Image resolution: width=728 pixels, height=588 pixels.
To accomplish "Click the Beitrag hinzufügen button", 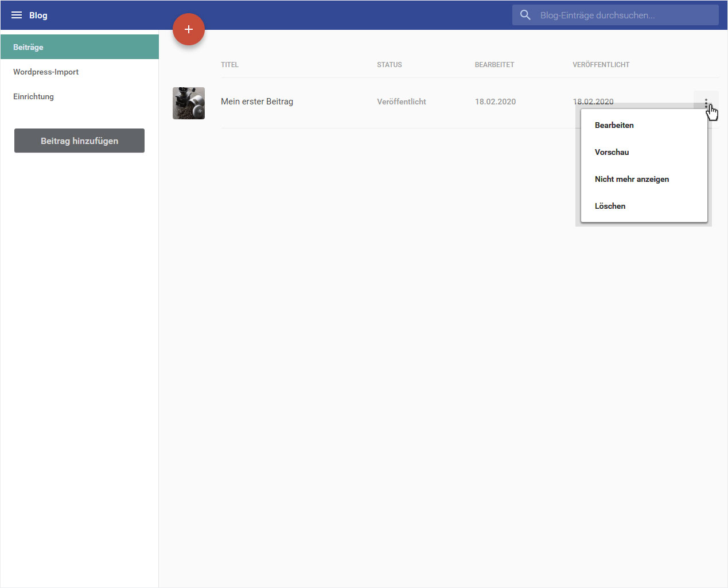I will (x=79, y=141).
